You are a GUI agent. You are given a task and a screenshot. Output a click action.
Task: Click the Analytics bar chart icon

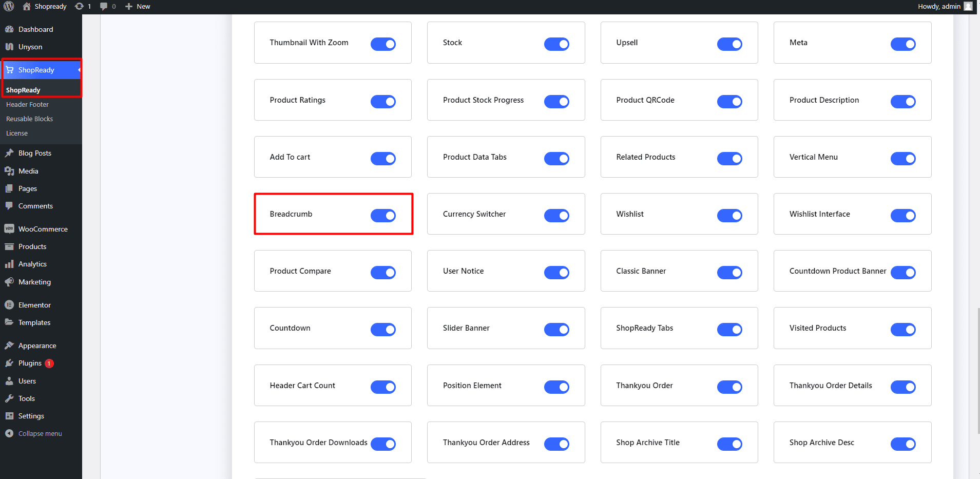9,264
